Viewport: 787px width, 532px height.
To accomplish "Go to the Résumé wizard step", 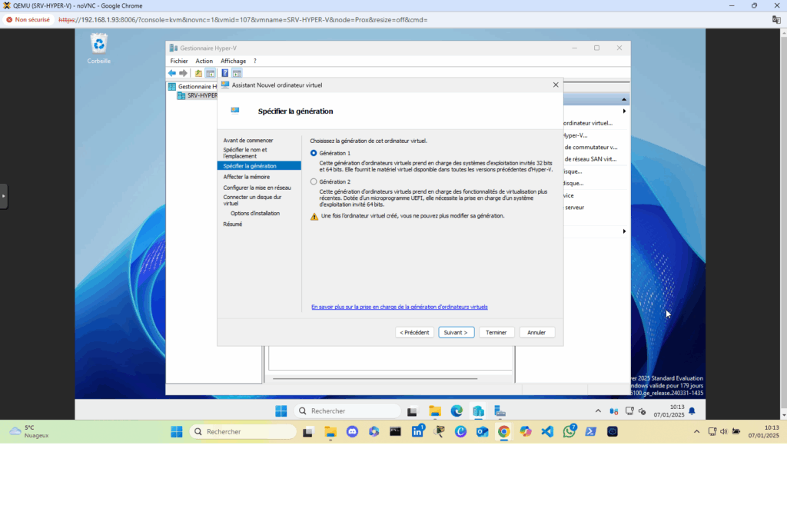I will click(232, 224).
